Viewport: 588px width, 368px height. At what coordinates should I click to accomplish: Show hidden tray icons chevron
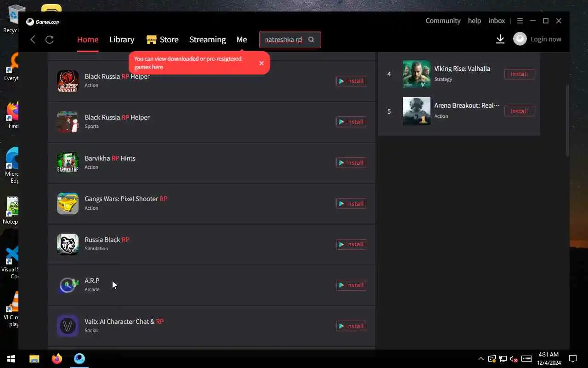coord(481,359)
